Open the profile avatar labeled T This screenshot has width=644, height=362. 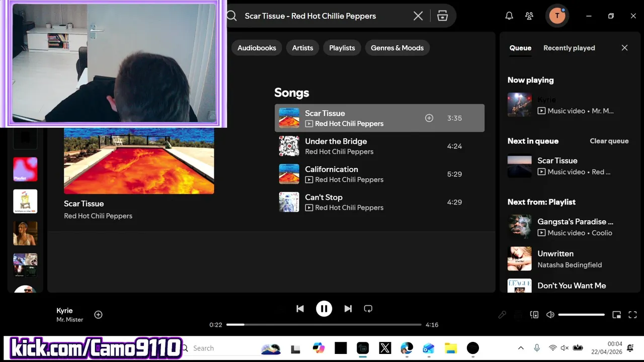[x=557, y=16]
